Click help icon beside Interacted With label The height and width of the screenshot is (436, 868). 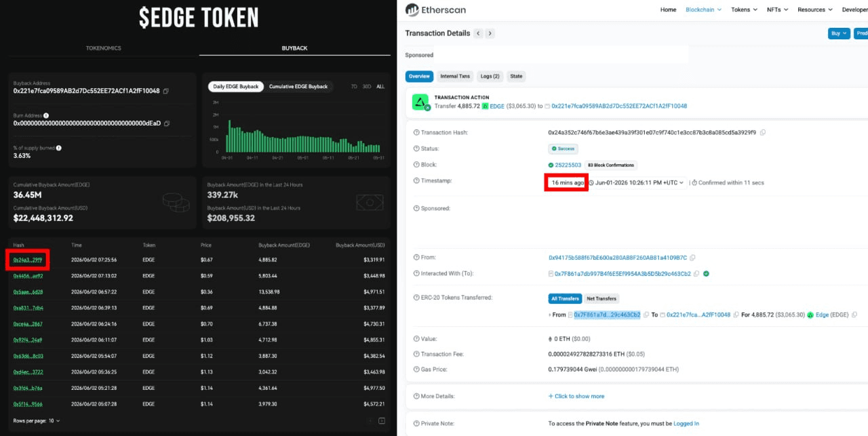click(416, 274)
